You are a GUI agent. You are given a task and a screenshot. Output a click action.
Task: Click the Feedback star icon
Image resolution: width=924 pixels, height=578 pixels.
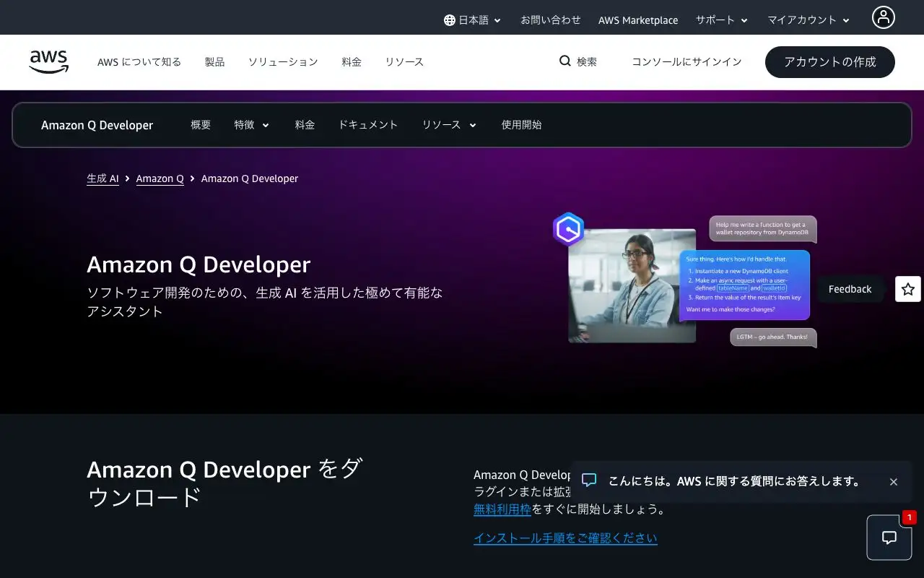[908, 289]
